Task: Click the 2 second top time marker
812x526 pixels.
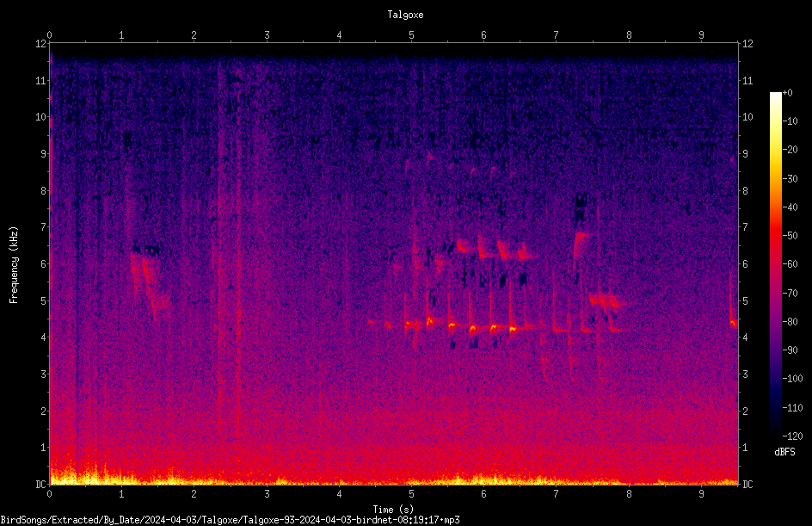Action: (194, 35)
